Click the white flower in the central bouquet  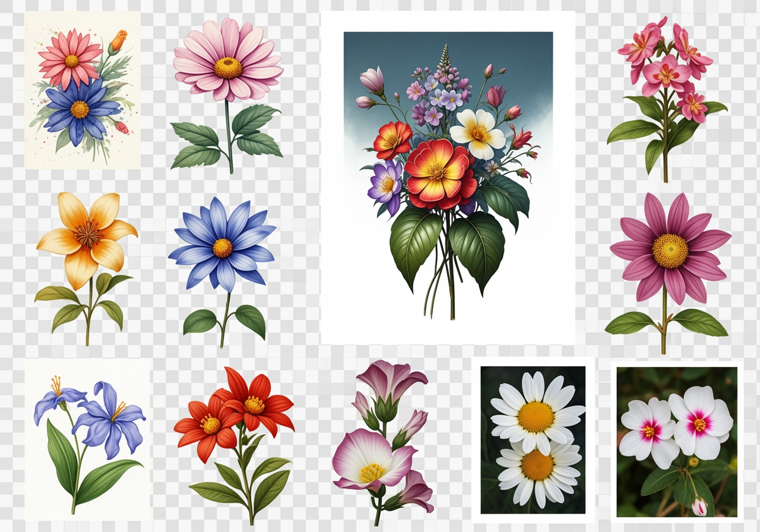[x=479, y=133]
